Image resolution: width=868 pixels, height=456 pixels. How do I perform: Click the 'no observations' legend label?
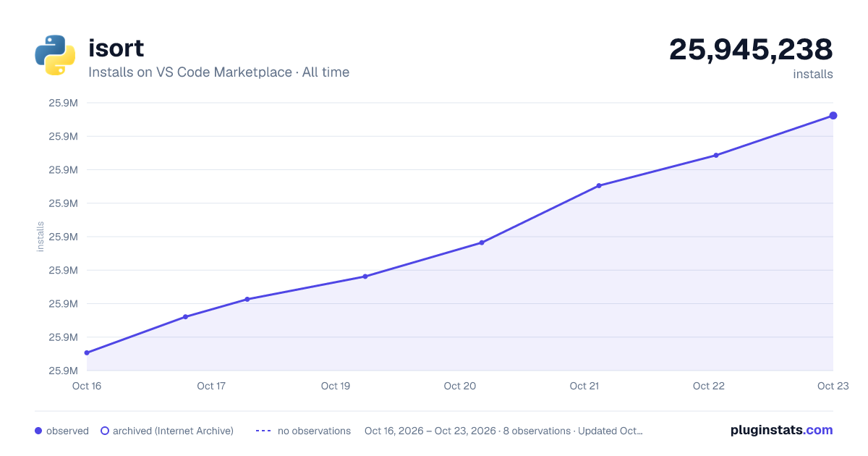point(314,431)
